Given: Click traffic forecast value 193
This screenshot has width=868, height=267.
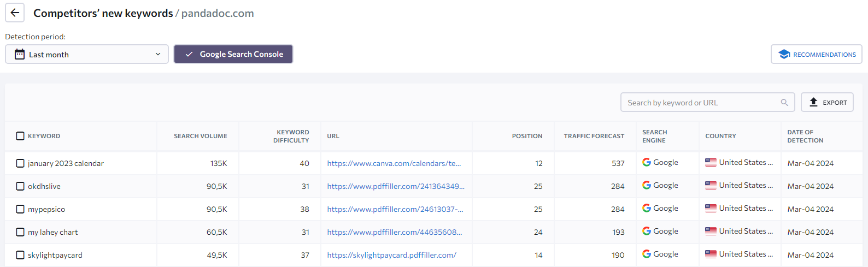Looking at the screenshot, I should coord(618,232).
